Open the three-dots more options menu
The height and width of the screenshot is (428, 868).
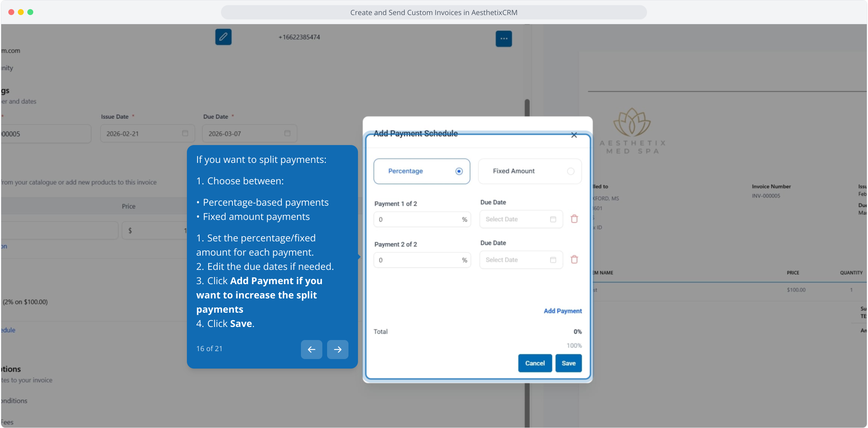point(504,39)
